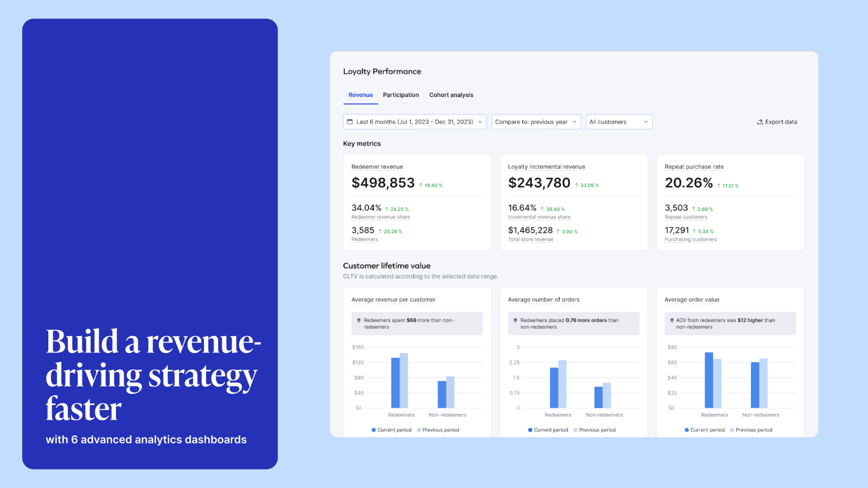This screenshot has width=868, height=488.
Task: Click the Repeat purchase rate label
Action: click(x=694, y=167)
